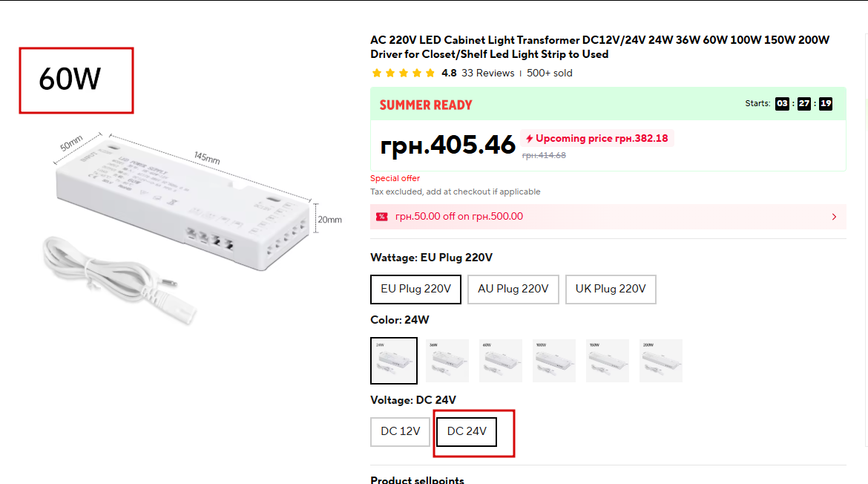The image size is (868, 484).
Task: Click the sale countdown timer
Action: (x=803, y=104)
